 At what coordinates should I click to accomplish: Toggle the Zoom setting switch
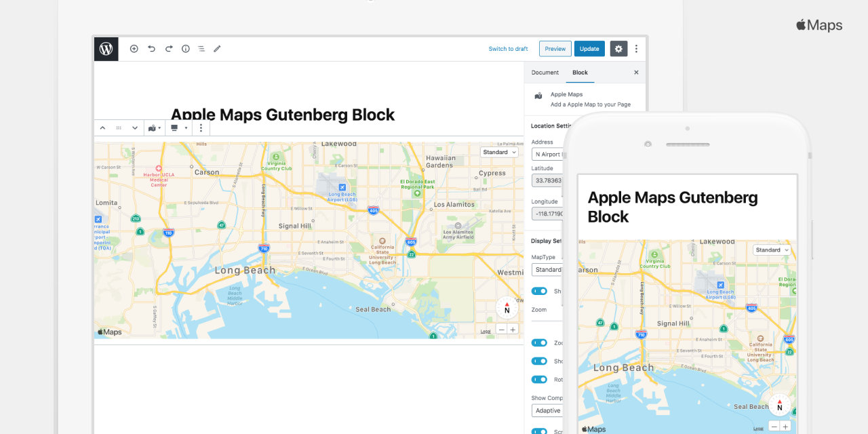[x=539, y=342]
